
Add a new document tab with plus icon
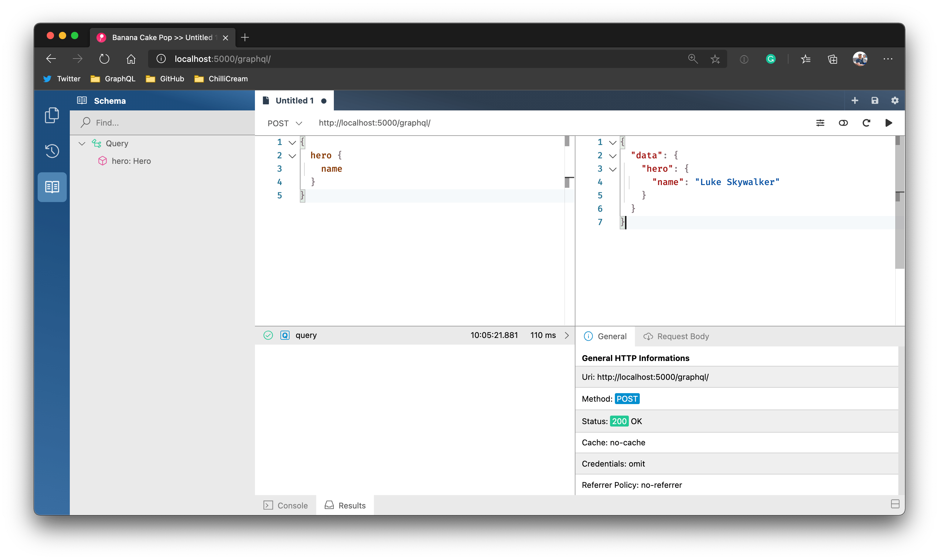pyautogui.click(x=855, y=101)
